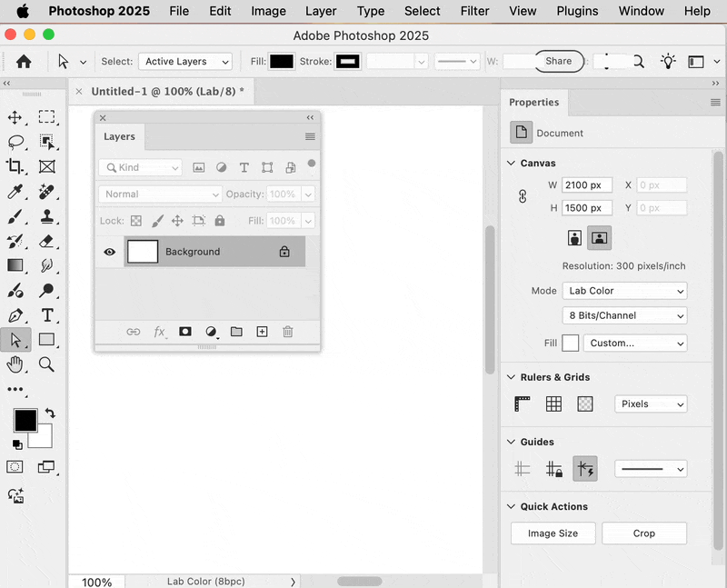Select the Gradient tool
The image size is (727, 588).
(15, 265)
